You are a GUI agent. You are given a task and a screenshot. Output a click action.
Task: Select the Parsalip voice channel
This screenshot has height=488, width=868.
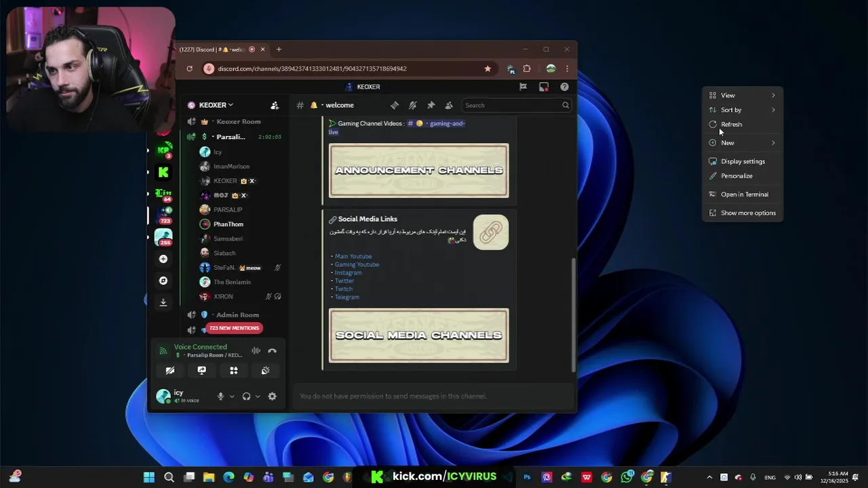[x=233, y=137]
